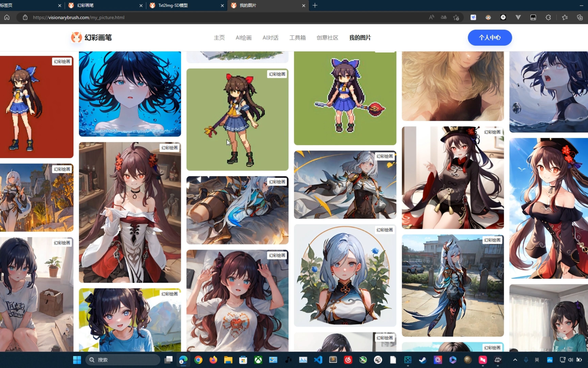Open a new tab with plus icon
588x368 pixels.
[x=315, y=5]
